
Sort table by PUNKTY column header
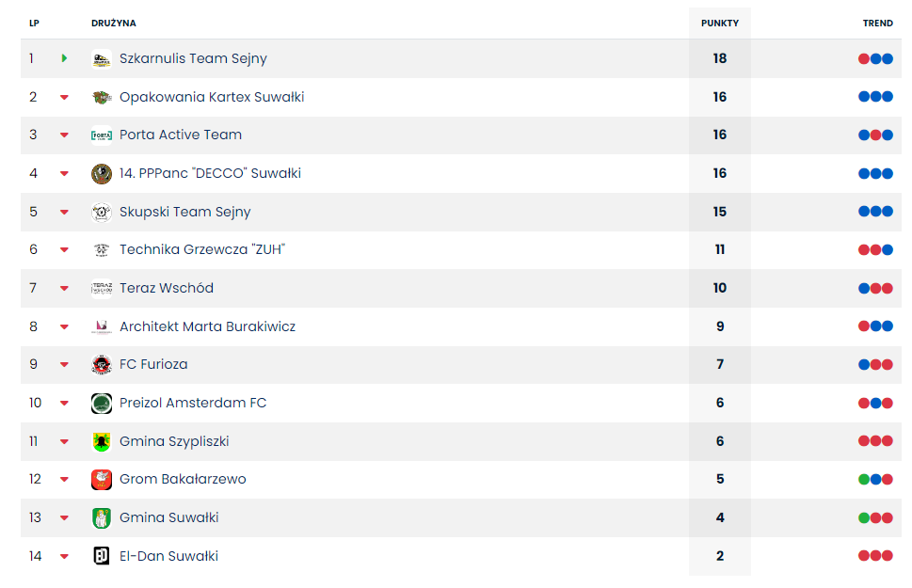720,24
